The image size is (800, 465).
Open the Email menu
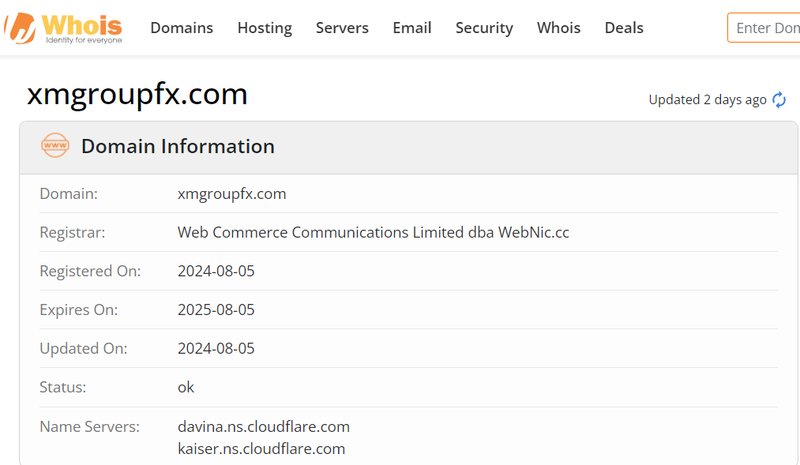point(412,28)
